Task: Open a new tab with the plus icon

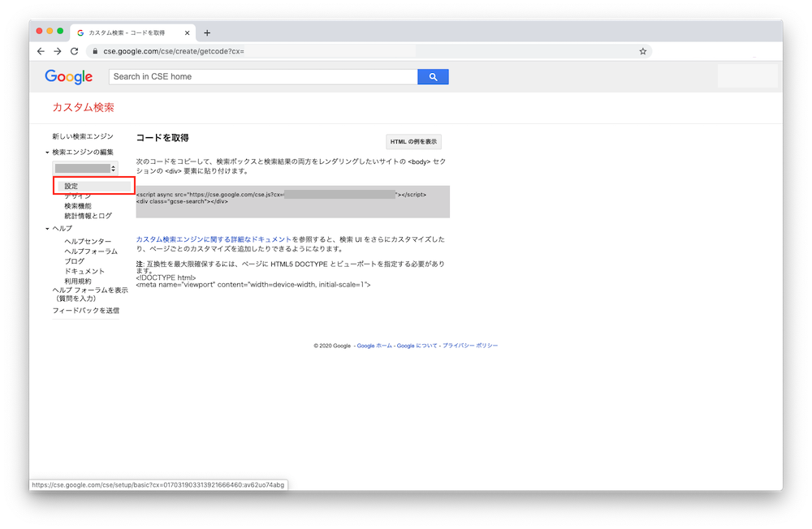Action: point(207,32)
